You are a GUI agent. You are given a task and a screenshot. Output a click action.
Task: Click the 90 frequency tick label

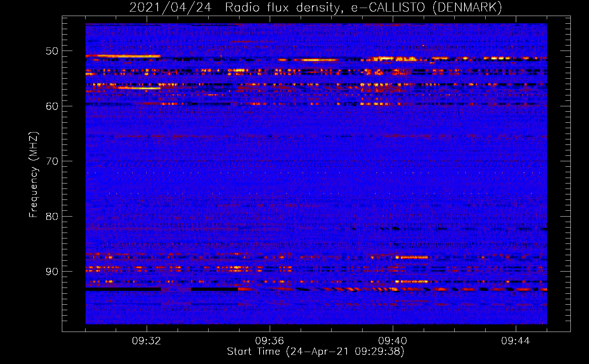pyautogui.click(x=52, y=272)
